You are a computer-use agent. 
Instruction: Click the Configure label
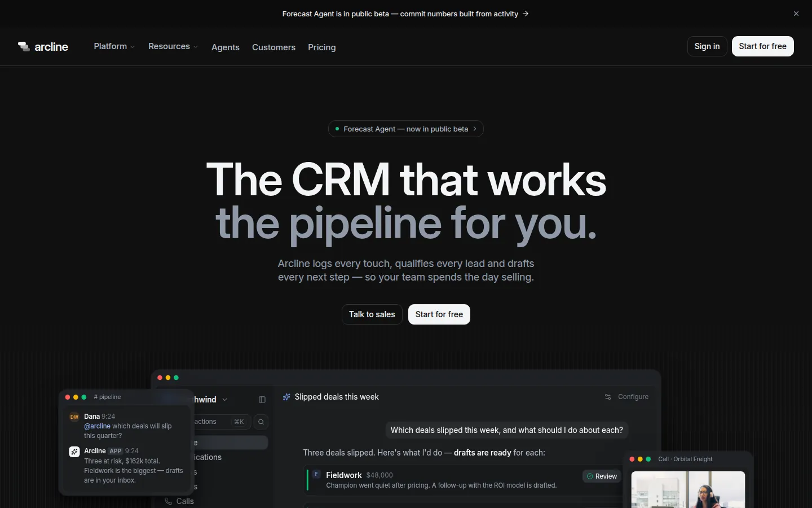[x=633, y=397]
